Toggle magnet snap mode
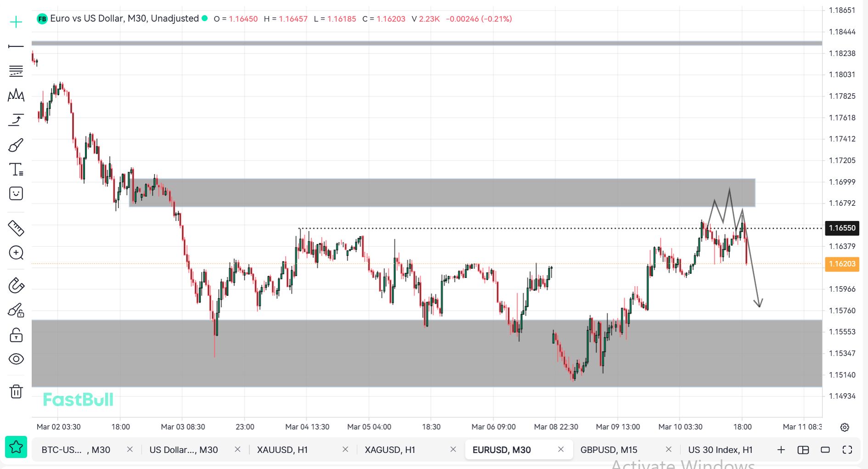This screenshot has height=469, width=868. tap(16, 285)
